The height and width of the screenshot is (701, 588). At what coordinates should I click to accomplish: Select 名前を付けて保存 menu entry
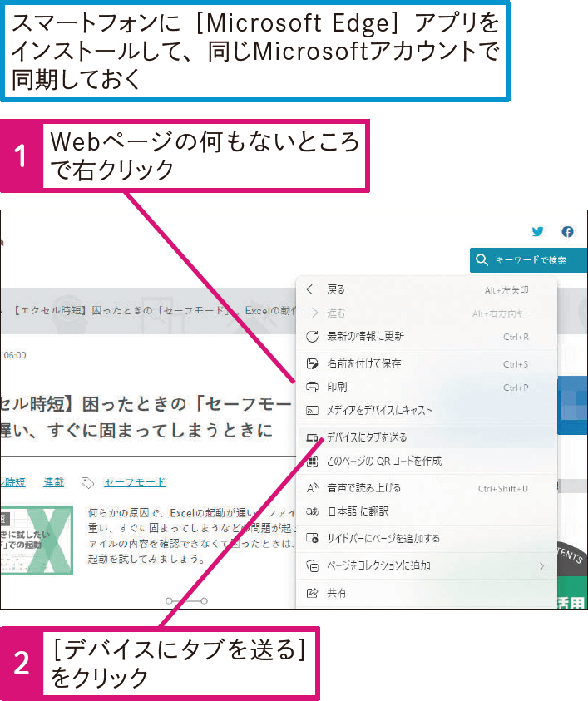tap(427, 363)
